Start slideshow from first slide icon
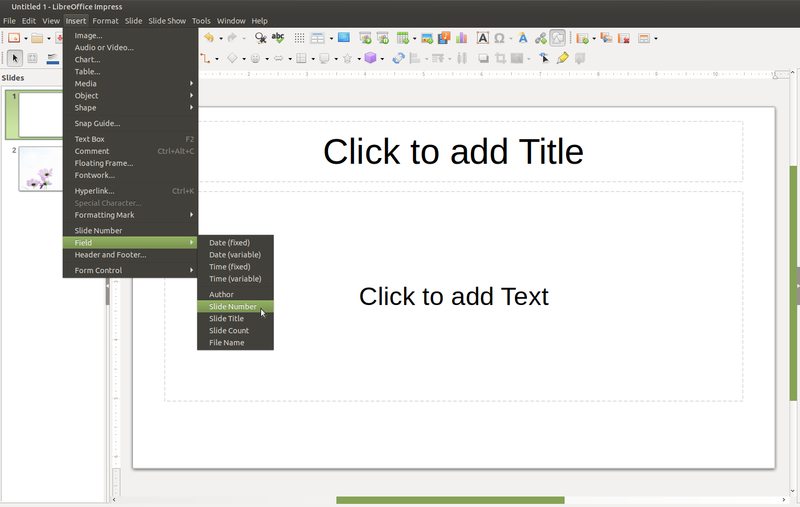The image size is (800, 507). point(365,38)
